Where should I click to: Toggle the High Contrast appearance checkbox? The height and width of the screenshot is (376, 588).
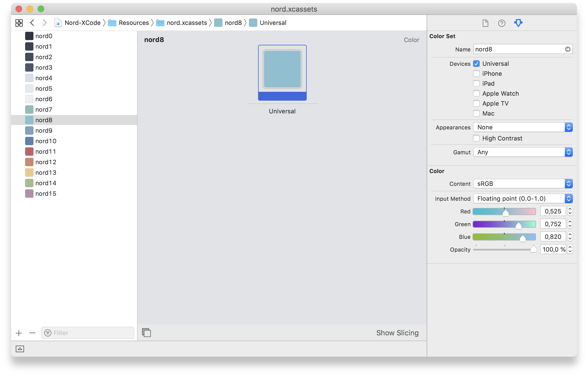pos(477,138)
